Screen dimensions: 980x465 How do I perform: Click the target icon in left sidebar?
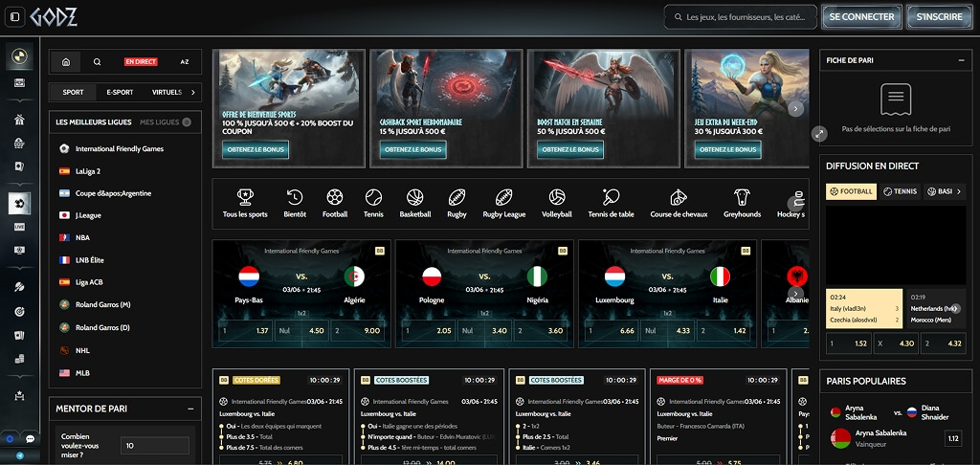tap(19, 311)
